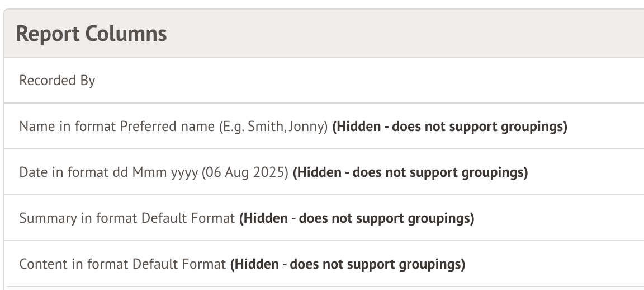The height and width of the screenshot is (290, 644).
Task: Open the Summary in format Default Format column
Action: pos(127,218)
